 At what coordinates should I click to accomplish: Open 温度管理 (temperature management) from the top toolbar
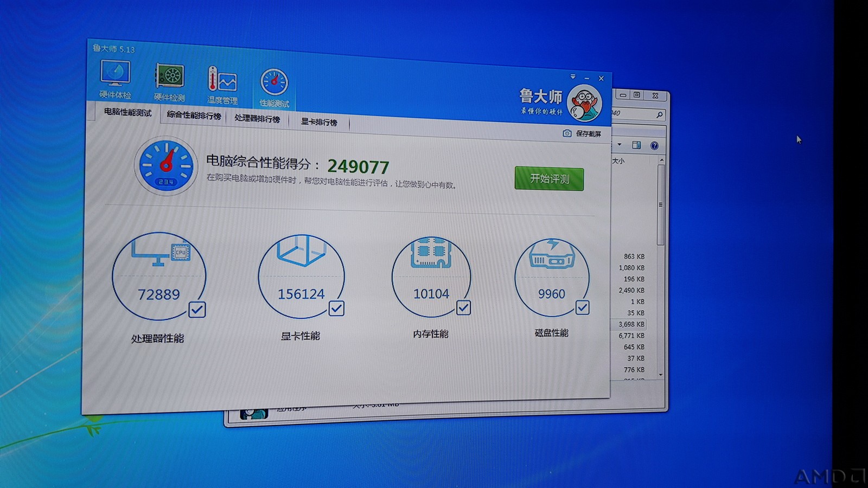(222, 85)
